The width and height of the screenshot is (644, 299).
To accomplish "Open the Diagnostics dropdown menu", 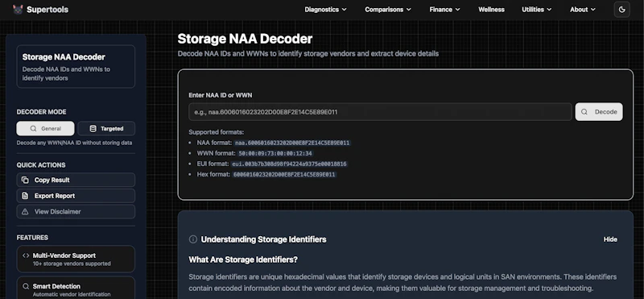I will click(x=325, y=10).
